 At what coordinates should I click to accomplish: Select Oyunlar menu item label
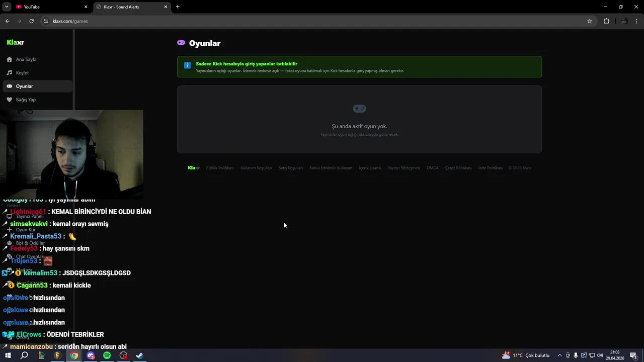(24, 86)
